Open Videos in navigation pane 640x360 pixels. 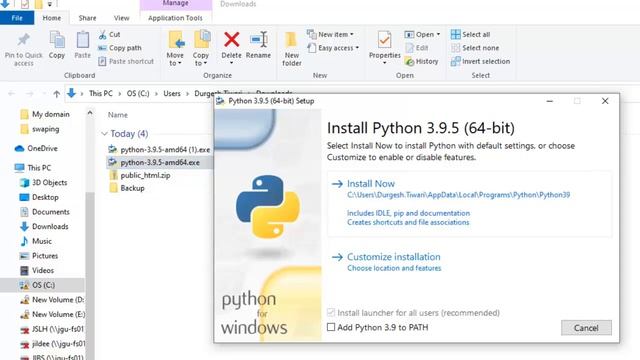point(37,271)
